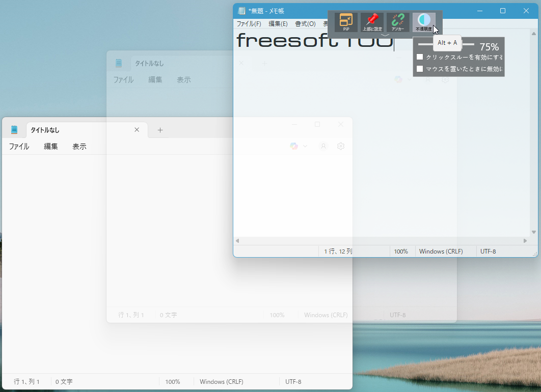Image resolution: width=541 pixels, height=392 pixels.
Task: Click the left arrow of メモ帳's horizontal scrollbar
Action: click(237, 241)
